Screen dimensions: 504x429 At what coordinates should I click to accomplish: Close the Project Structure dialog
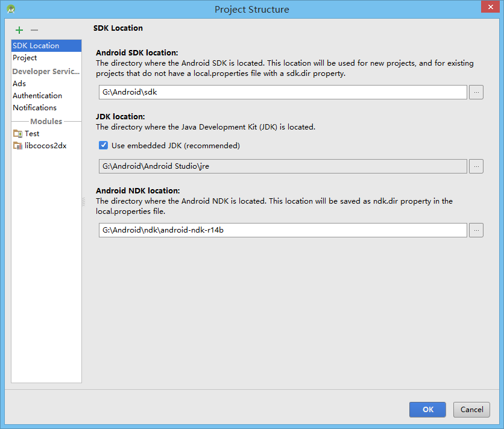click(489, 8)
